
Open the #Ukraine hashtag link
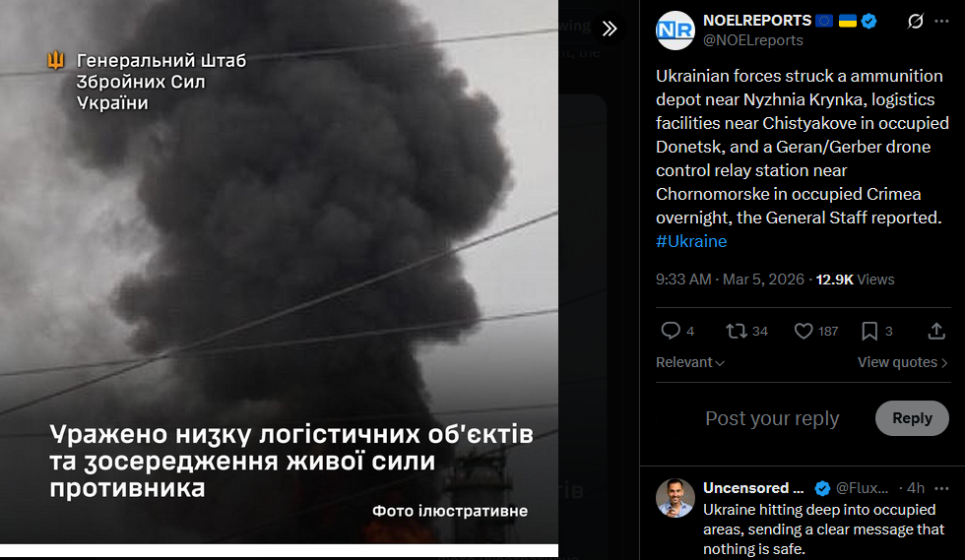(691, 241)
